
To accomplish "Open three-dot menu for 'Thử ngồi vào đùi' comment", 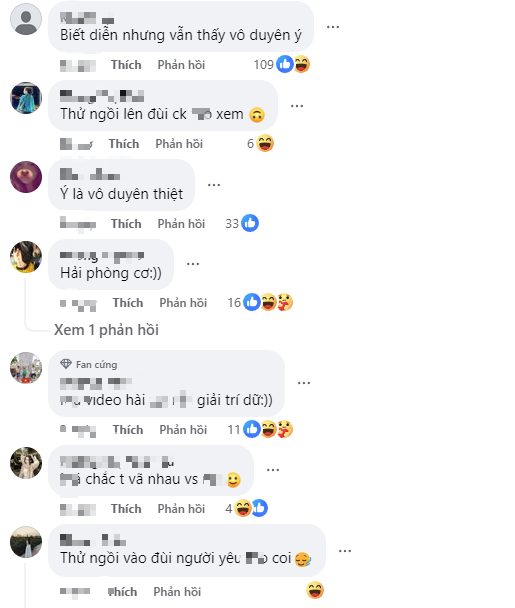I will 345,551.
